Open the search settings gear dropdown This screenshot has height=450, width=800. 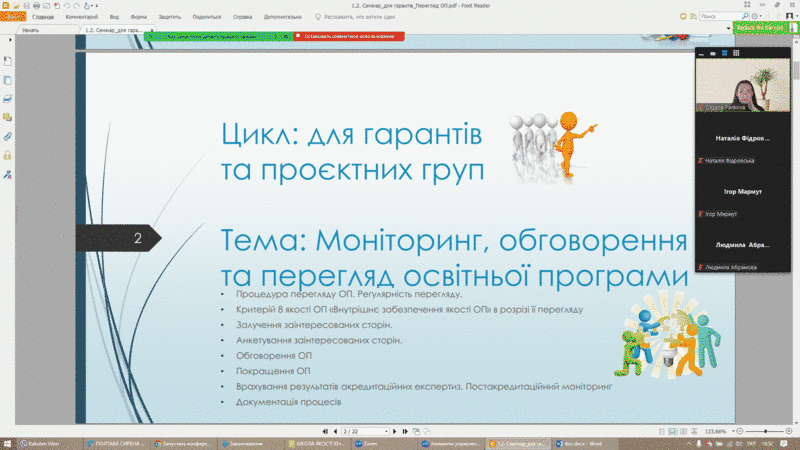[756, 16]
